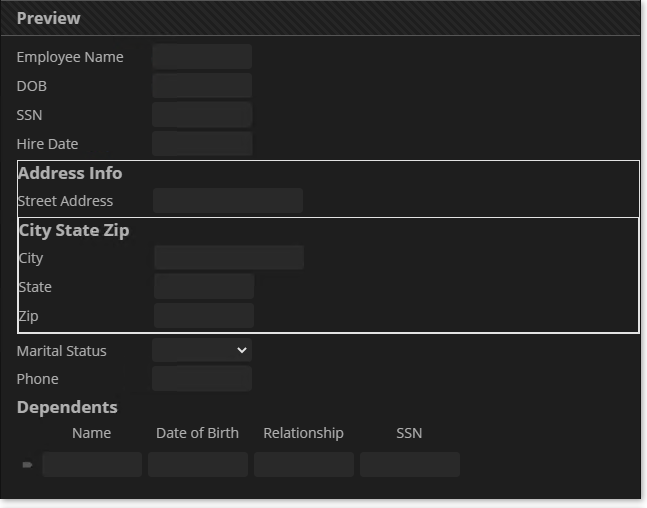The image size is (647, 508).
Task: Click the dependent Date of Birth cell
Action: [198, 465]
